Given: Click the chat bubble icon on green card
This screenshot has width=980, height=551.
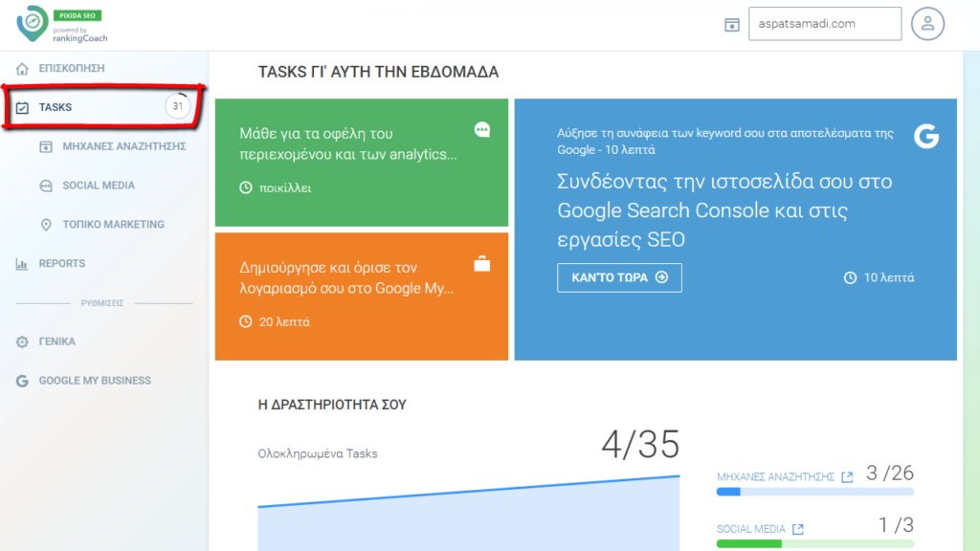Looking at the screenshot, I should point(482,130).
